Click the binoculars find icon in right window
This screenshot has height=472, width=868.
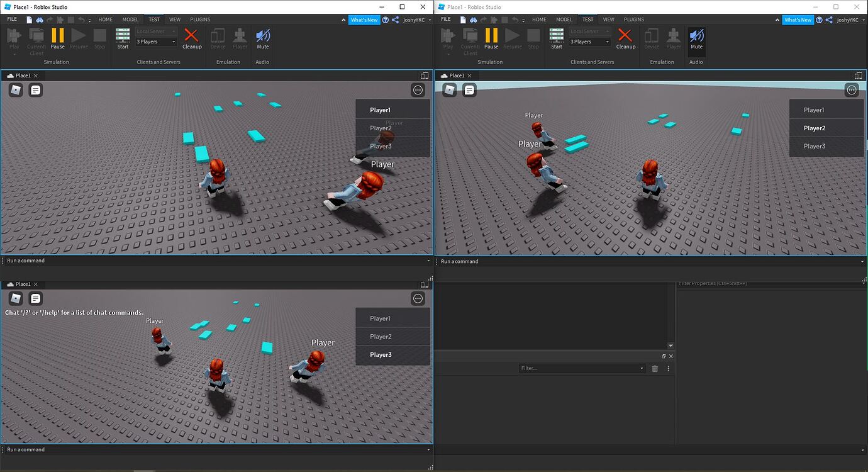coord(473,20)
